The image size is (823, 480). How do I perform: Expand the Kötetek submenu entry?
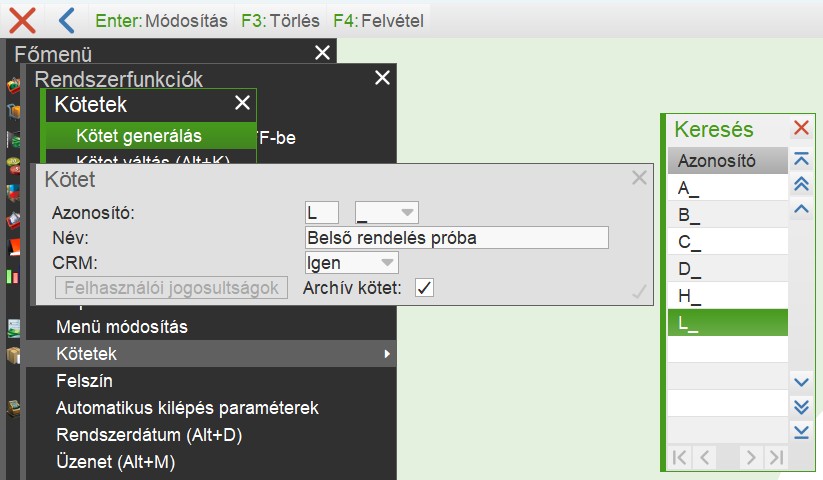pos(220,354)
